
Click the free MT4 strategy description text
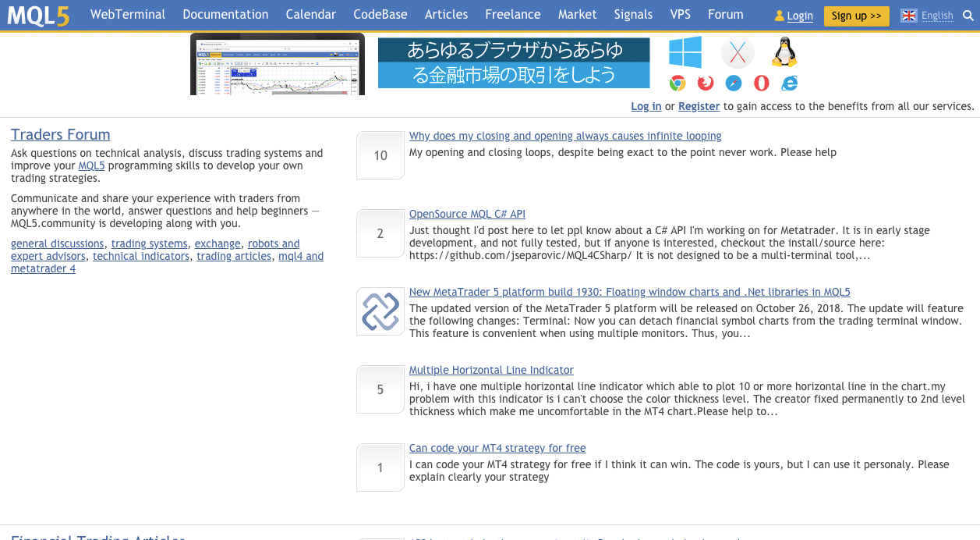(x=679, y=471)
